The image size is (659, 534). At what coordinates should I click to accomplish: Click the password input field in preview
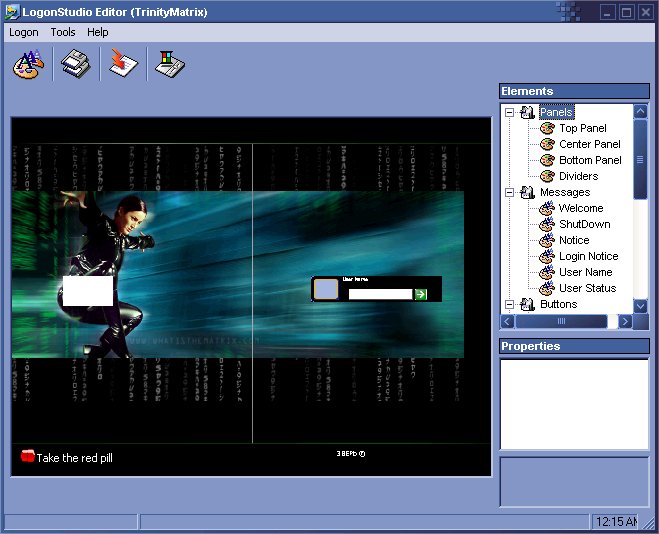pyautogui.click(x=380, y=294)
